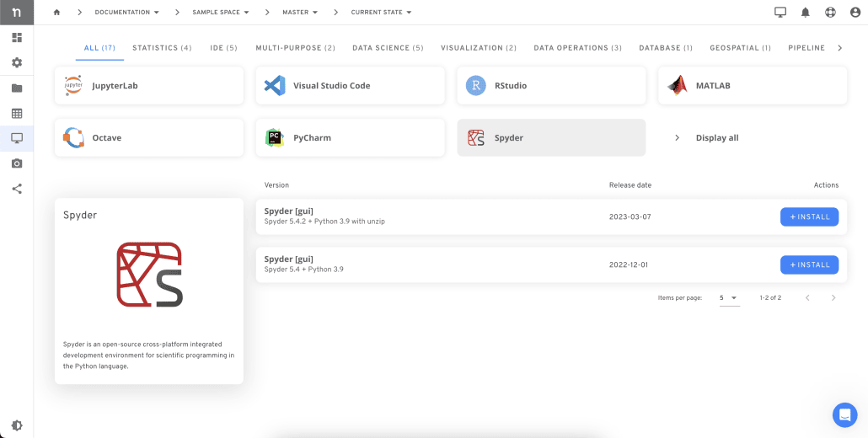Click the monitor icon in top-right header
Image resolution: width=868 pixels, height=438 pixels.
[x=780, y=12]
